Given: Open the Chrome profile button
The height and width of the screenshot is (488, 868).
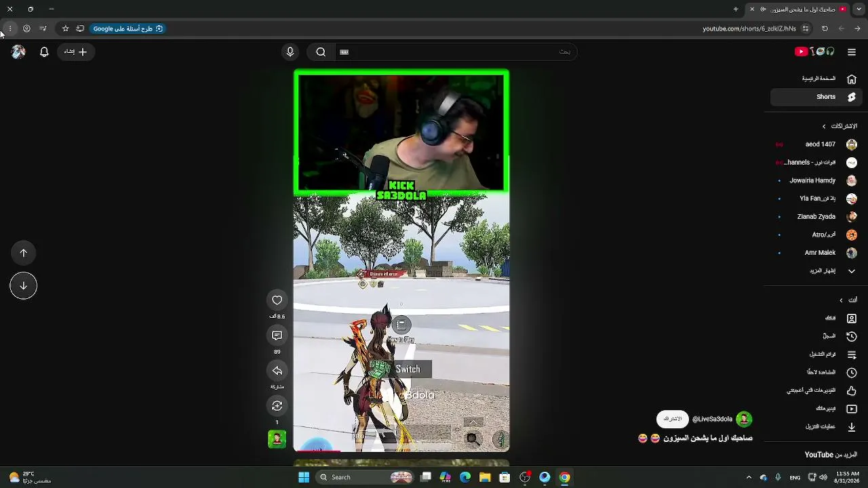Looking at the screenshot, I should pos(26,28).
